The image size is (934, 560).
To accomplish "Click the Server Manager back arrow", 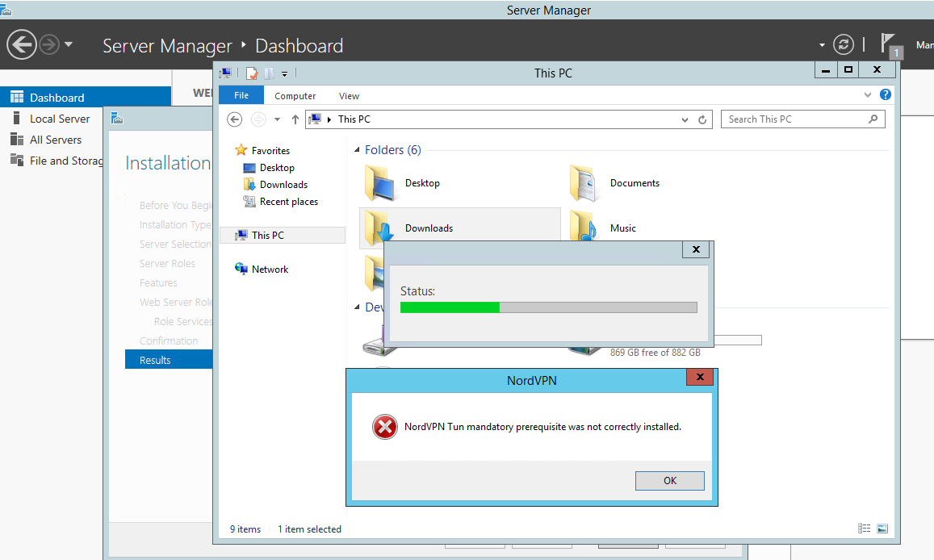I will coord(23,44).
